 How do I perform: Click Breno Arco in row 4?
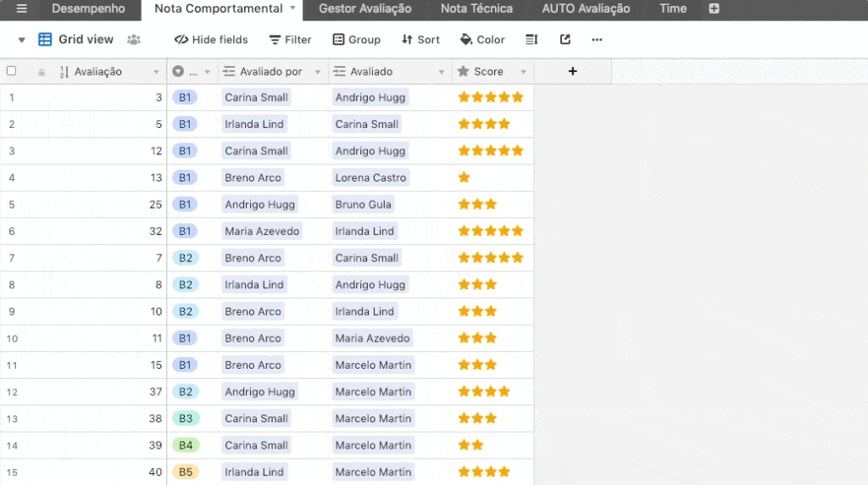pos(253,177)
